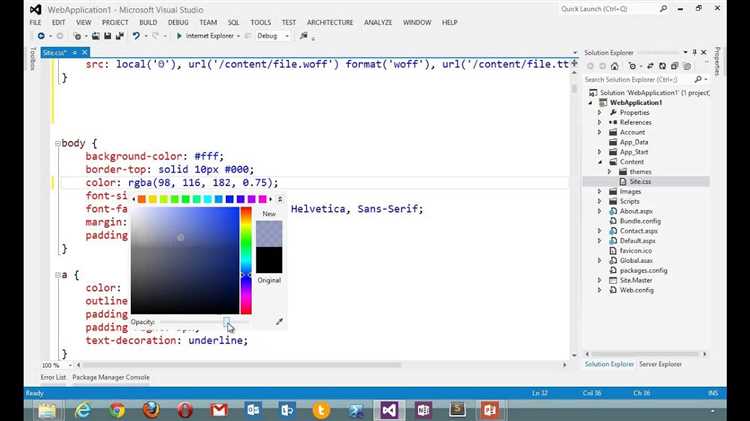This screenshot has height=421, width=750.
Task: Pick the eyedropper tool in color picker
Action: click(279, 321)
